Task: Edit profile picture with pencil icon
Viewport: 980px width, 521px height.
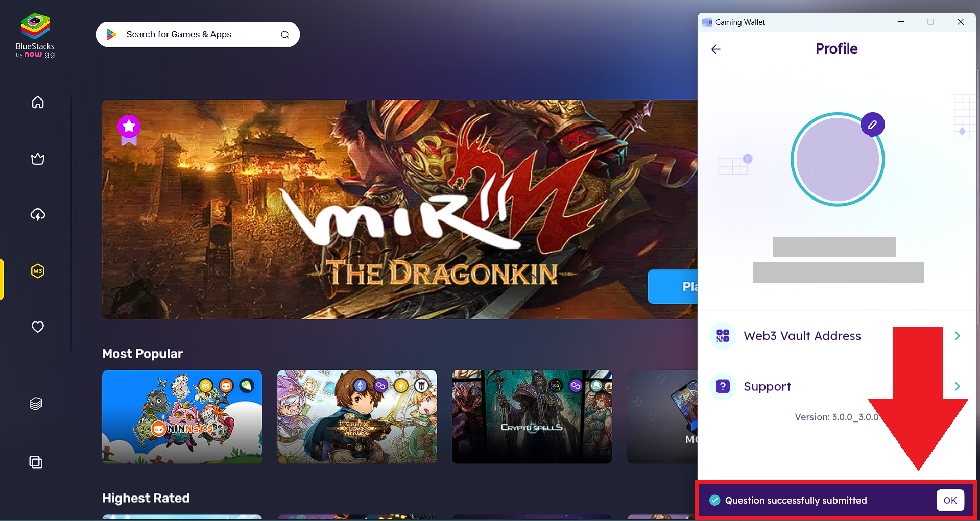Action: point(873,125)
